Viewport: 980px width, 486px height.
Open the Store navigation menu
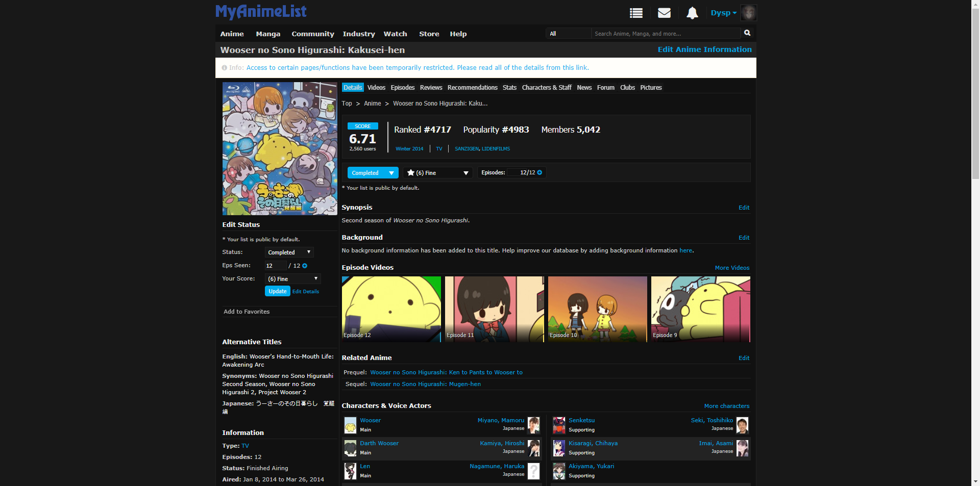429,34
